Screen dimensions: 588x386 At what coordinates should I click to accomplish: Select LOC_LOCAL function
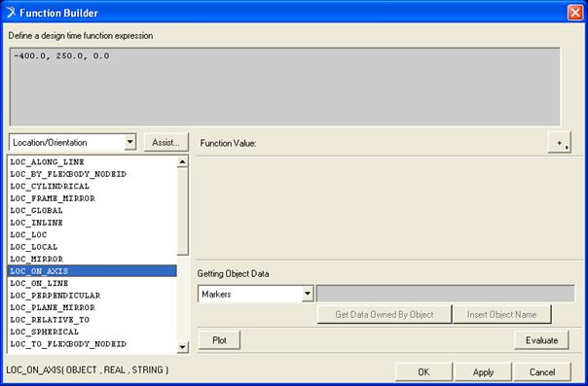(92, 247)
